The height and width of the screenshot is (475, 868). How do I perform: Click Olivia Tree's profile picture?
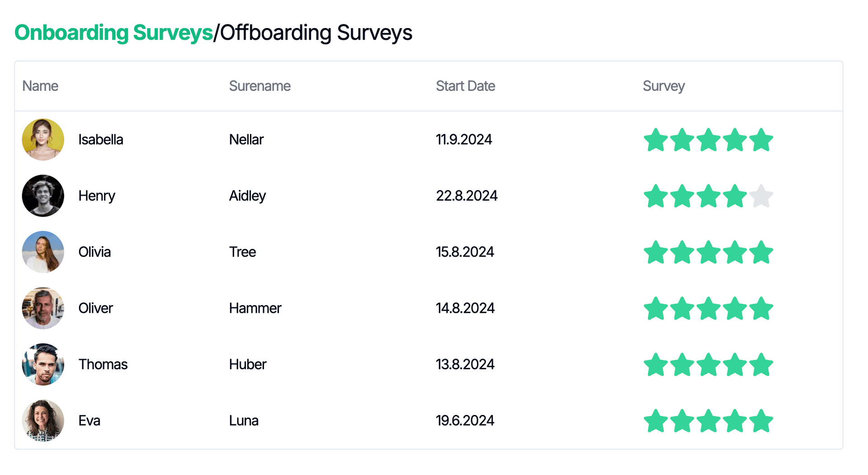click(43, 252)
